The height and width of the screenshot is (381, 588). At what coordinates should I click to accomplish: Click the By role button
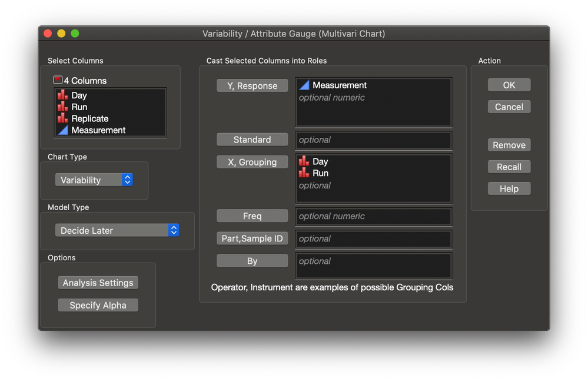(x=252, y=261)
